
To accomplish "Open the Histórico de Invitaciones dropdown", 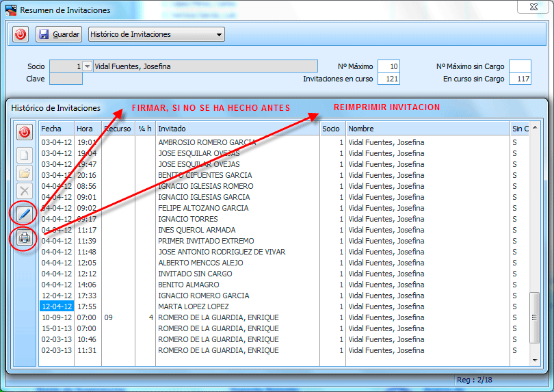I will [157, 34].
